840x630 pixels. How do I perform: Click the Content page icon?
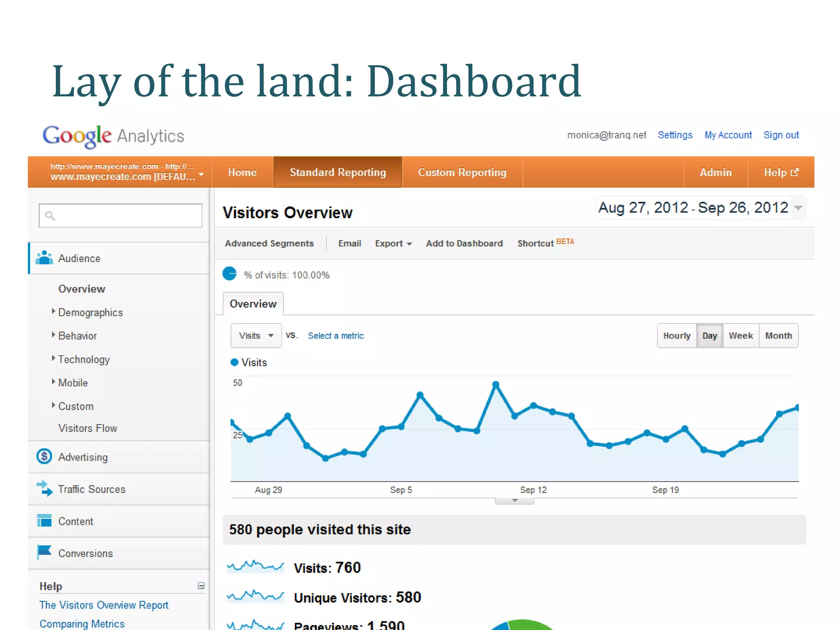click(x=44, y=520)
